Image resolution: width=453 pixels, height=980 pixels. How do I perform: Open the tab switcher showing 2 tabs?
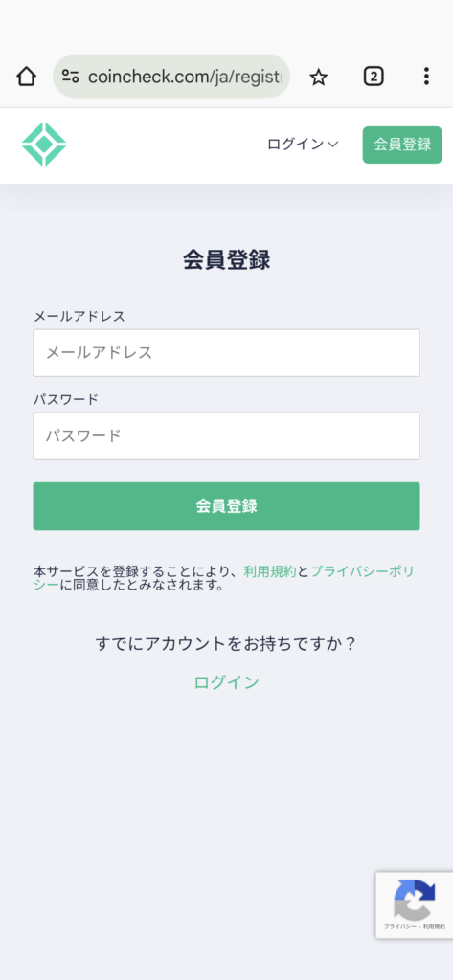[373, 77]
